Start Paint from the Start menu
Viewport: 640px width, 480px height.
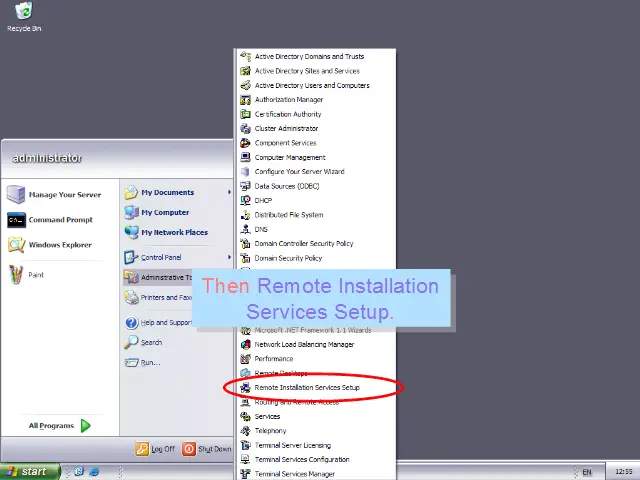[16, 274]
